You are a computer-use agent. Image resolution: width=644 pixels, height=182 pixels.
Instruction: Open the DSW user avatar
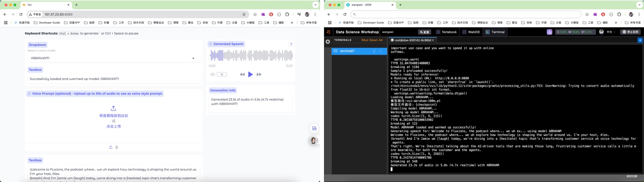click(601, 32)
